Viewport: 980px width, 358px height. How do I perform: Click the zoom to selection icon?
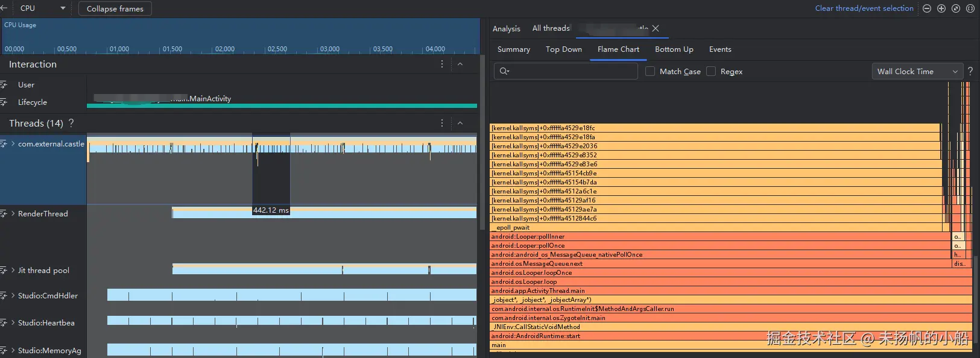[x=970, y=8]
